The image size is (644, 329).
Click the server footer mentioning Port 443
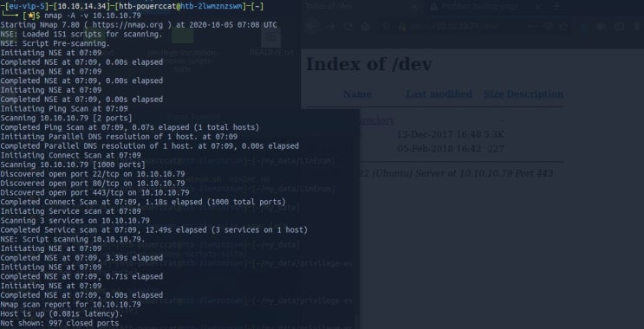pos(456,173)
